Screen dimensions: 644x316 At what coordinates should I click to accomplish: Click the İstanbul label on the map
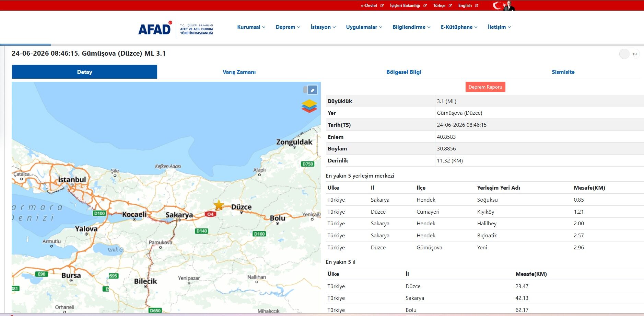72,180
